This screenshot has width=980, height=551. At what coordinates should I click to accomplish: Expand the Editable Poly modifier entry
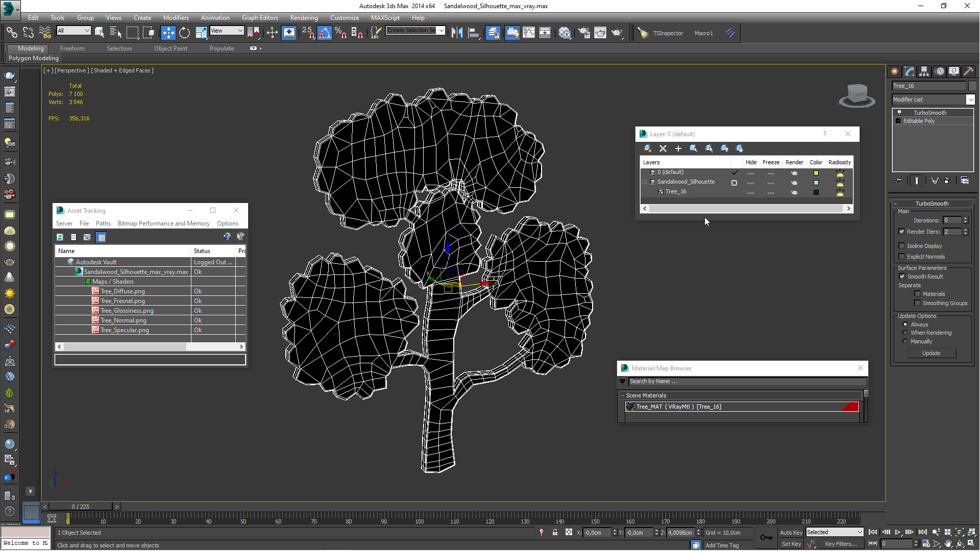pyautogui.click(x=898, y=121)
